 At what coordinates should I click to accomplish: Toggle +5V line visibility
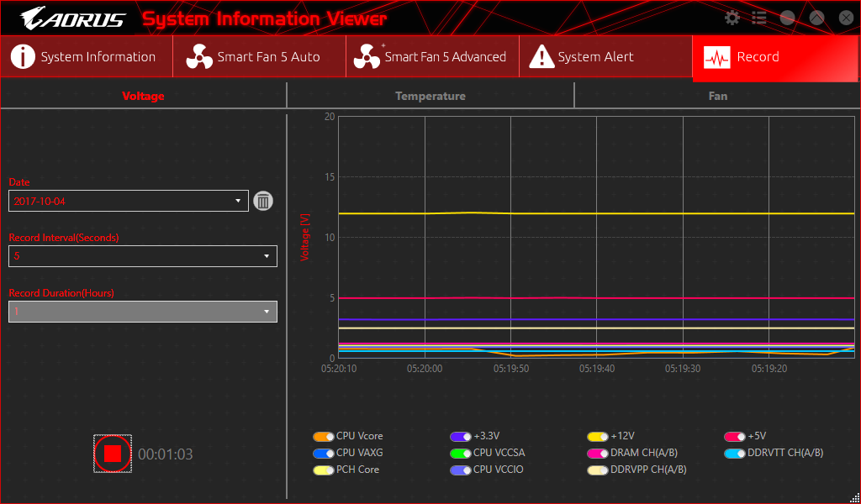point(735,437)
